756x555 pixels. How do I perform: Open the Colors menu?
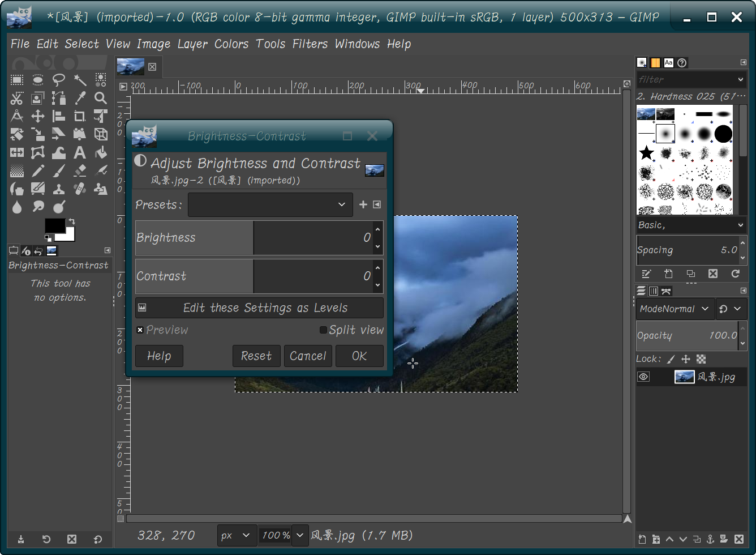point(231,44)
